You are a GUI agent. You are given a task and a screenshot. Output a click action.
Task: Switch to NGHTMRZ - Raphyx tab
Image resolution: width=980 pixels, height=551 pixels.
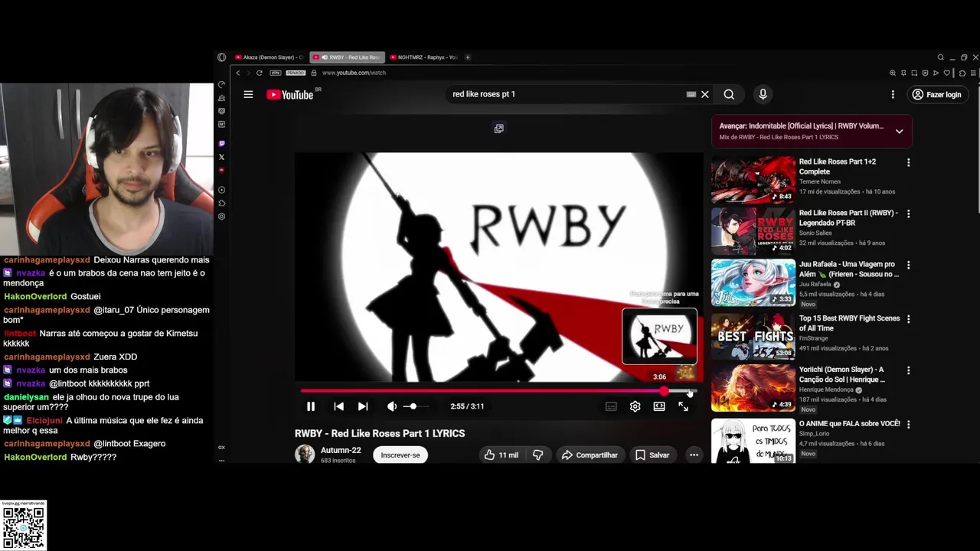424,57
